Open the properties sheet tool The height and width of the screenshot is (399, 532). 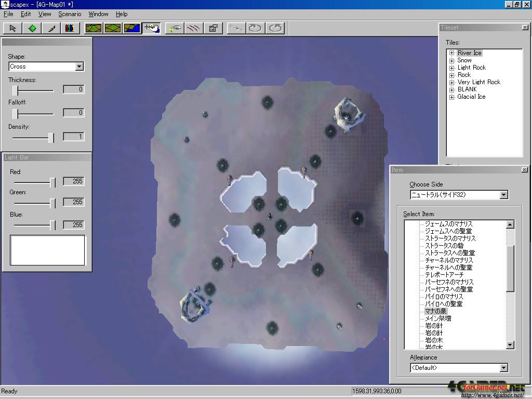214,28
